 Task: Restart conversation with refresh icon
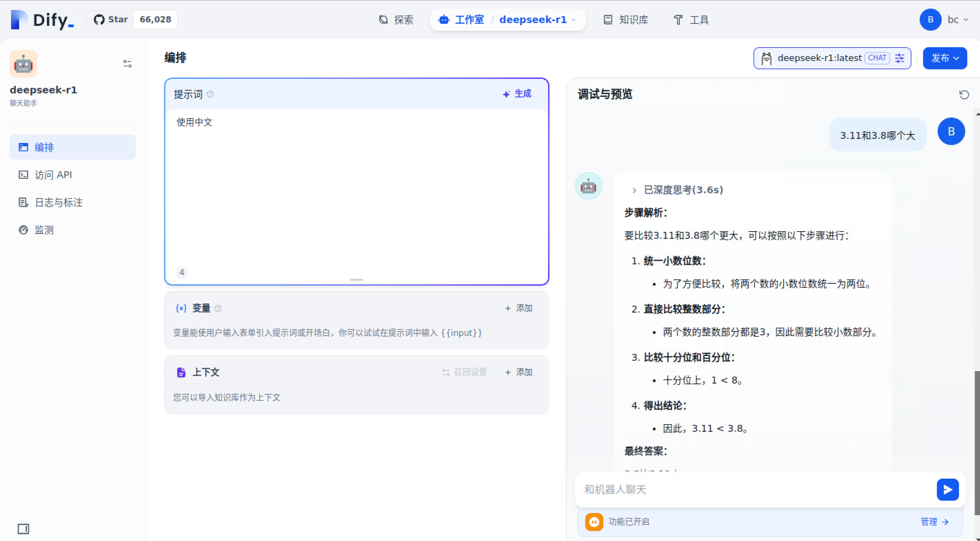click(964, 95)
